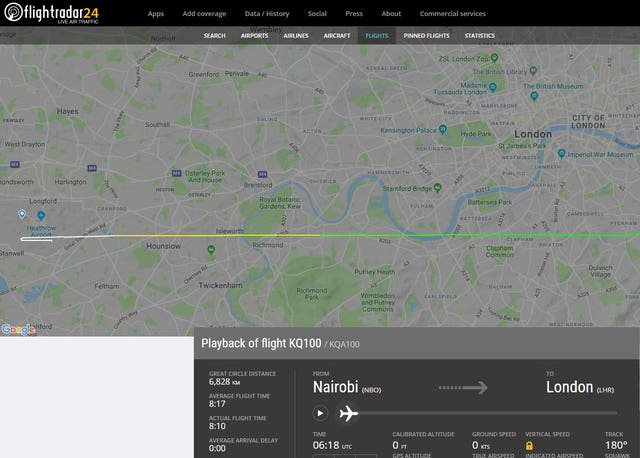Open Commercial services
The height and width of the screenshot is (458, 640).
pos(452,13)
